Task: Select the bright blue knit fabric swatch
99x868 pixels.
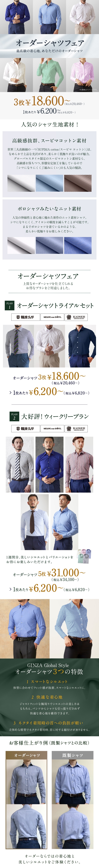Action: pos(78,245)
